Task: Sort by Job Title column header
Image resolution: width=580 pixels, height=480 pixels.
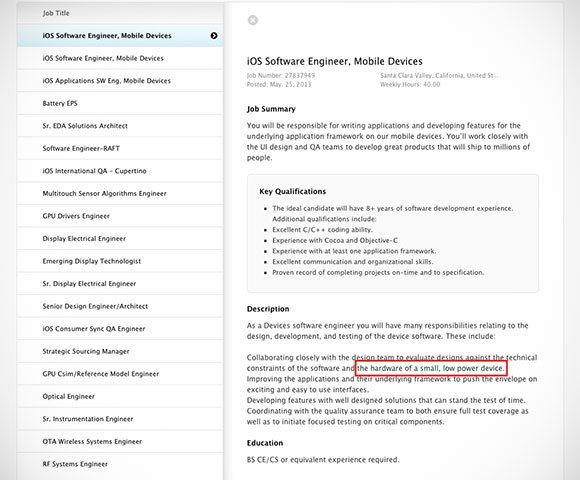Action: coord(56,13)
